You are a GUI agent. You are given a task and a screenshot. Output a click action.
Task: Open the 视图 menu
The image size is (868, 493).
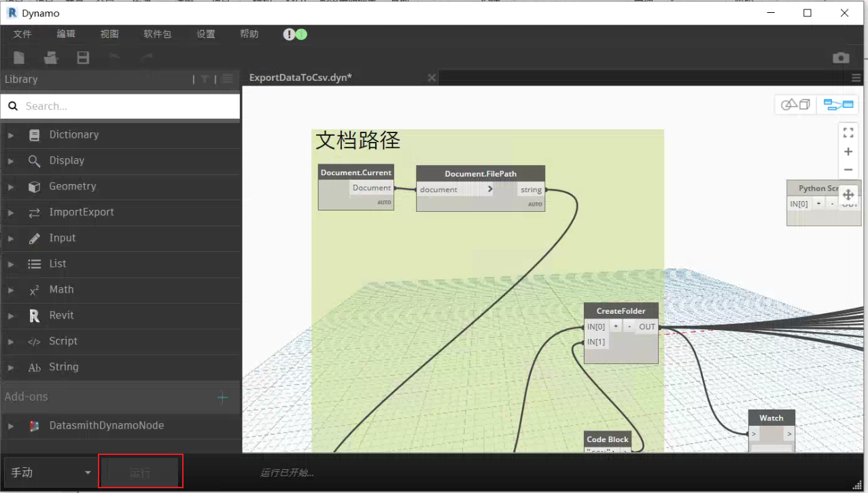[109, 34]
